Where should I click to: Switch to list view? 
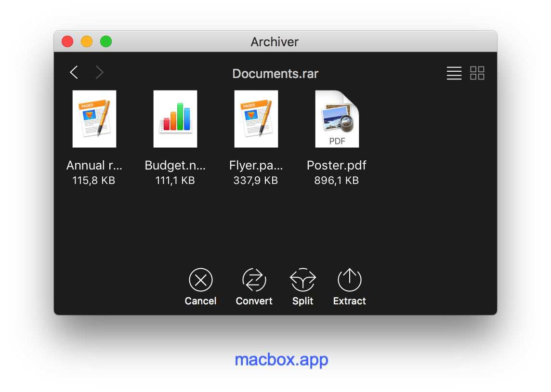[x=454, y=73]
